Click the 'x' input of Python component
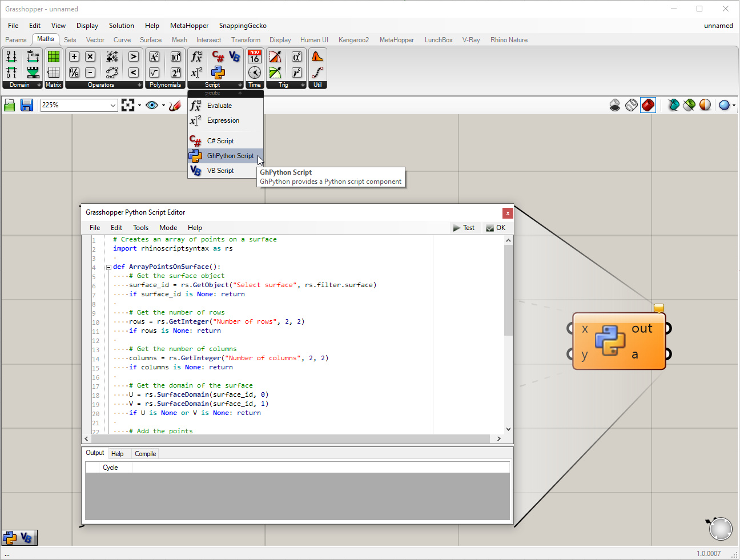 pos(585,329)
